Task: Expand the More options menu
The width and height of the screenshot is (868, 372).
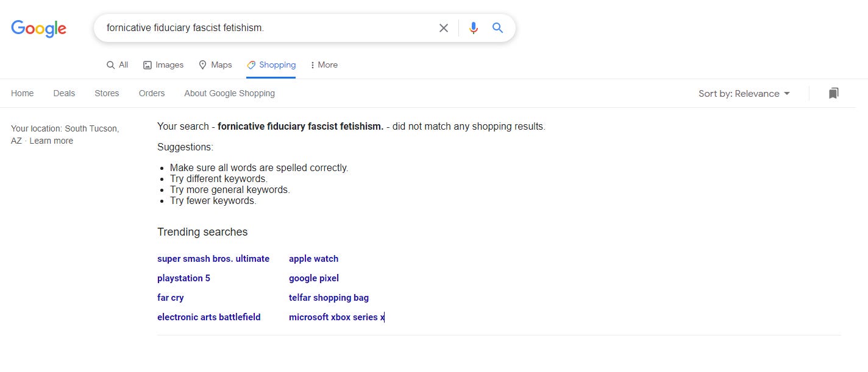Action: 324,65
